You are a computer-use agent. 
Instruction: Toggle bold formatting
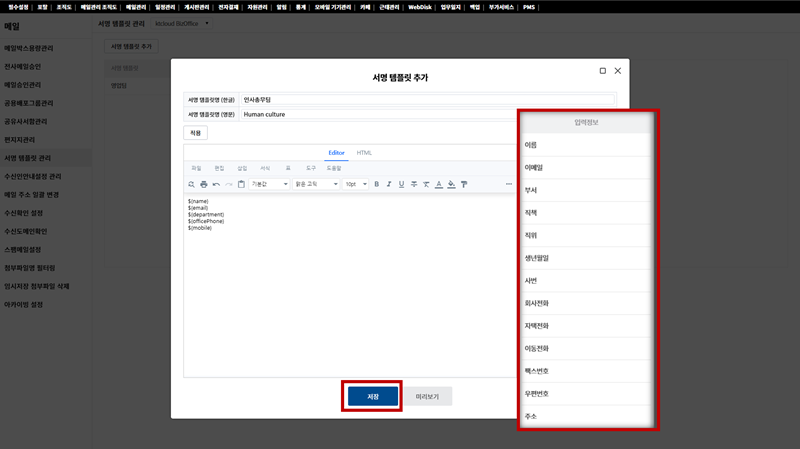[x=377, y=184]
